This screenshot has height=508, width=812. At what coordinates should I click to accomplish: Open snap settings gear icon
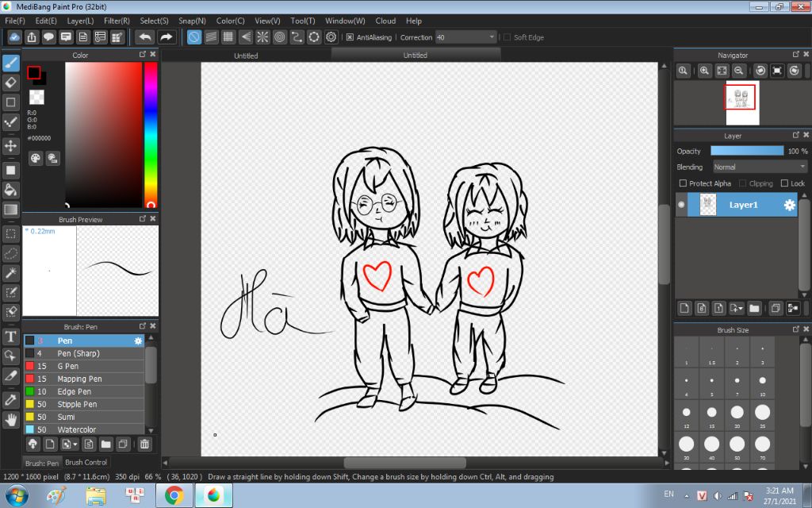click(x=331, y=37)
